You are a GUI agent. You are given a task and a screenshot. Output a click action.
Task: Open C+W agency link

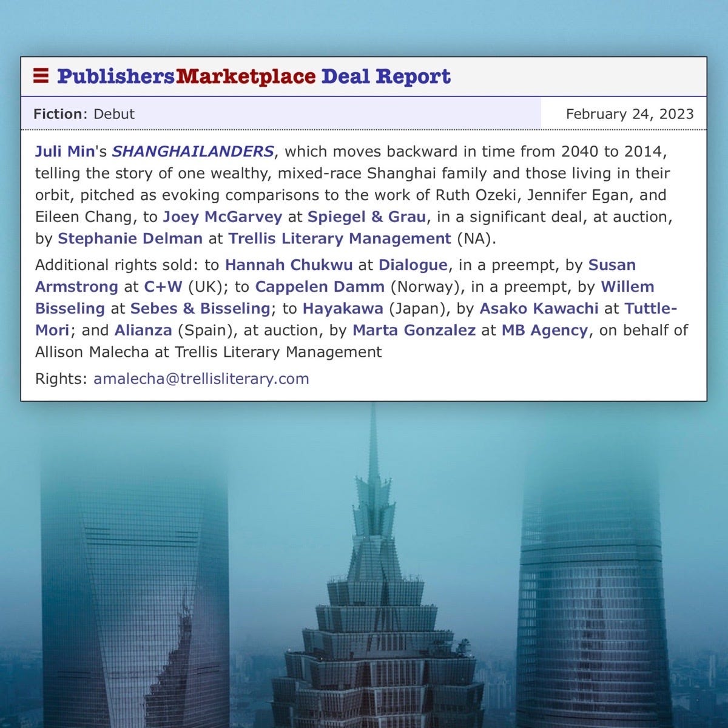tap(163, 286)
